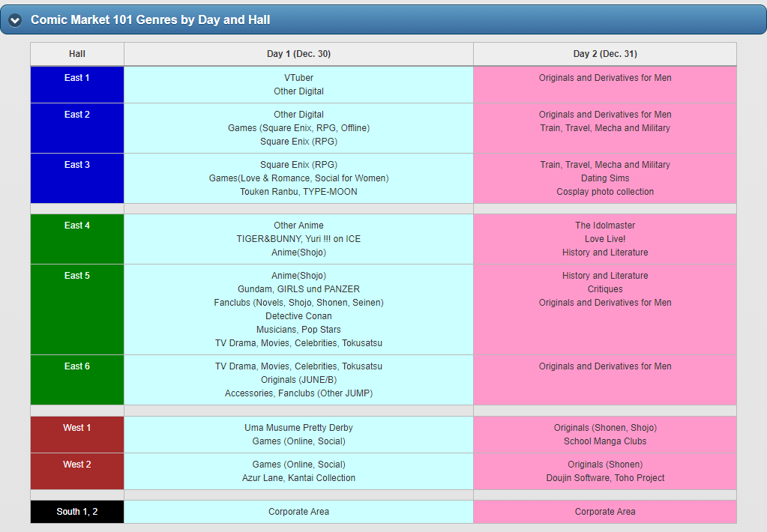The image size is (767, 532).
Task: Select the East 3 hall cell
Action: [76, 178]
